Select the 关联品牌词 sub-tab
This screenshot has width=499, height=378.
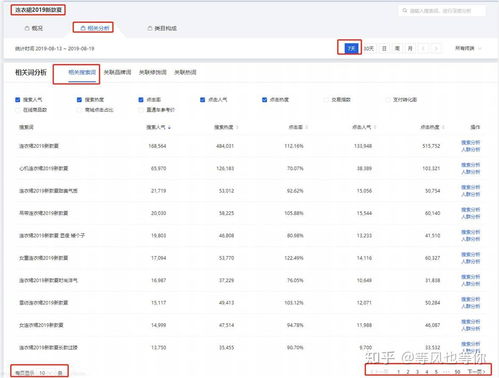(117, 72)
